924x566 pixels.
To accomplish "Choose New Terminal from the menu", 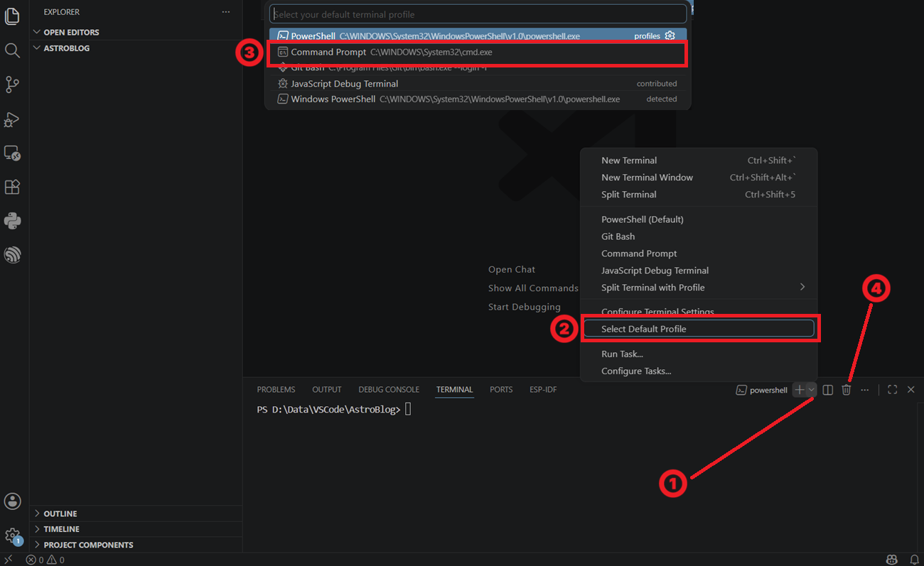I will tap(699, 160).
